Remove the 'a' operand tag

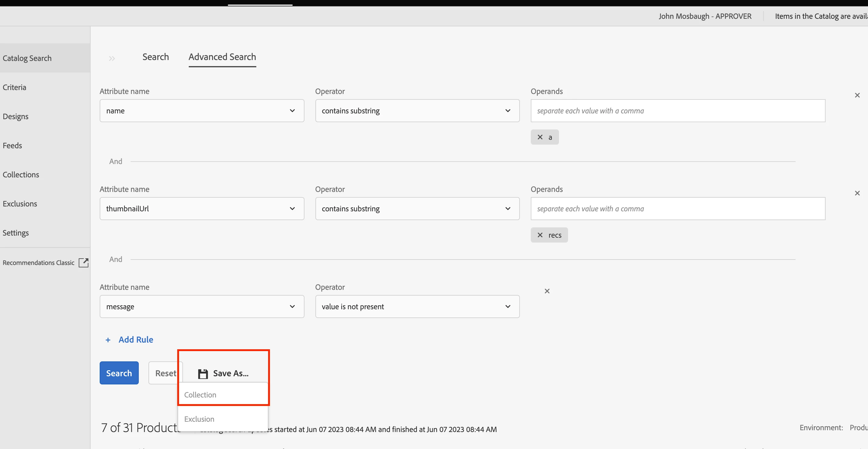(x=540, y=137)
